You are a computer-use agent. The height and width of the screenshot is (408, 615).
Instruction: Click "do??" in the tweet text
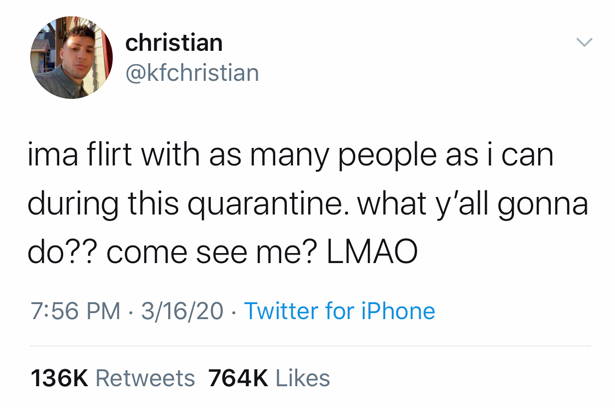tap(61, 251)
